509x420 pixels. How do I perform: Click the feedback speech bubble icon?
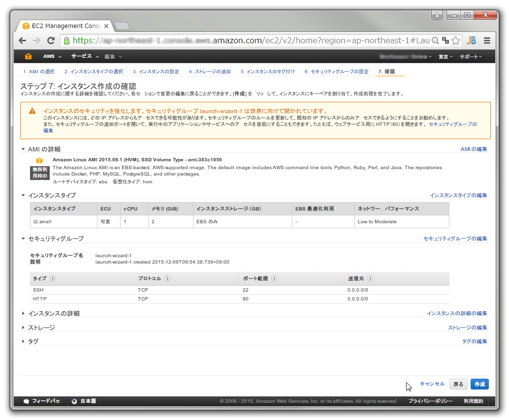[x=26, y=401]
